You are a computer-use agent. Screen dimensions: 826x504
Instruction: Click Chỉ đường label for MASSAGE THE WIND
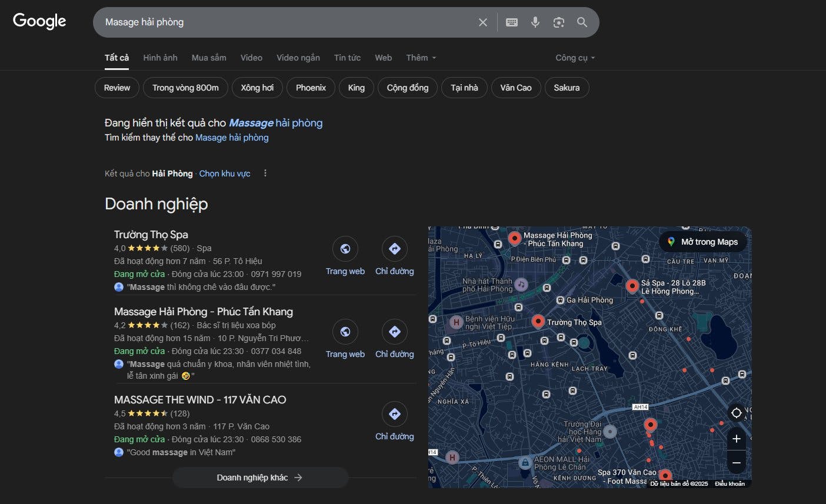click(395, 436)
